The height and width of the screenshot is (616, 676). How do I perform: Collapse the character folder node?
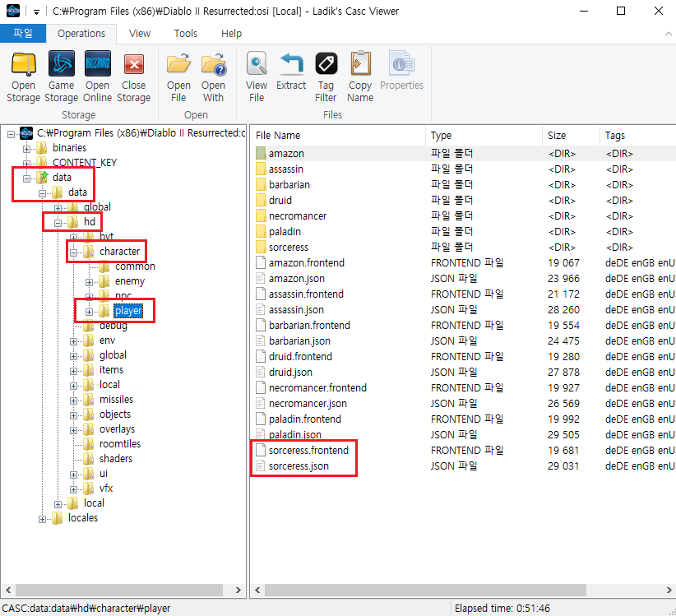(x=74, y=252)
